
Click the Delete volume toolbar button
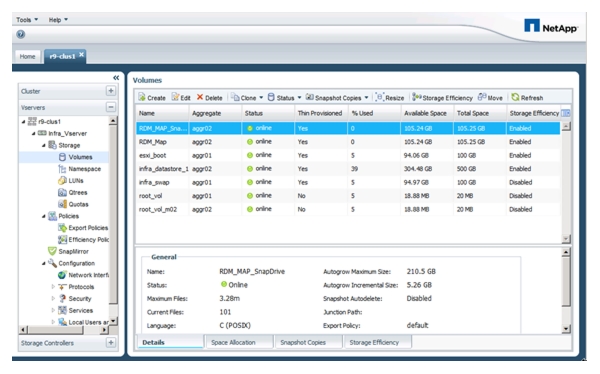point(209,98)
